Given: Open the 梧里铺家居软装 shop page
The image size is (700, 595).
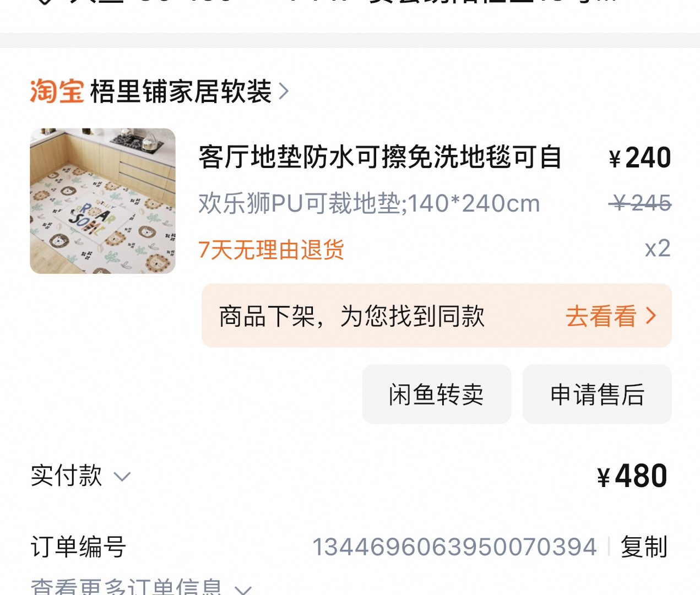Looking at the screenshot, I should [x=181, y=91].
